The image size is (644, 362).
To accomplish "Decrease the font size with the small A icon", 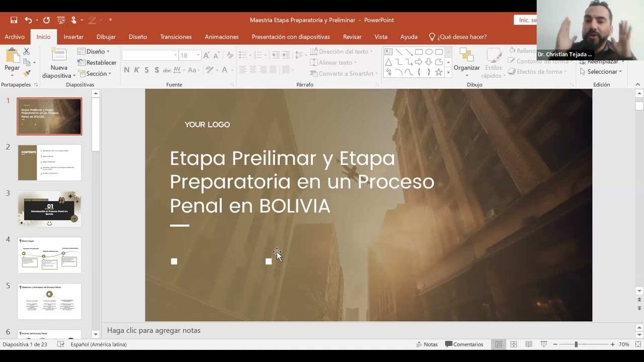I will [x=216, y=55].
